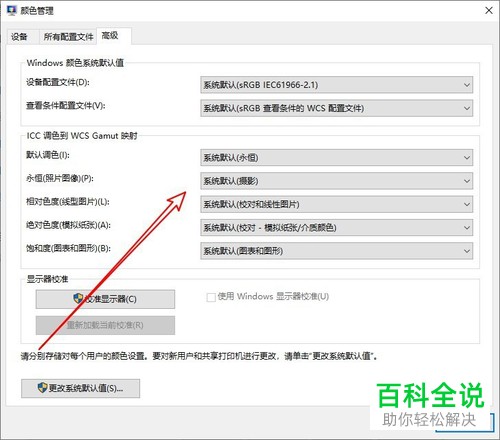The image size is (500, 440).
Task: Click the 默认调色(I): label
Action: point(48,155)
